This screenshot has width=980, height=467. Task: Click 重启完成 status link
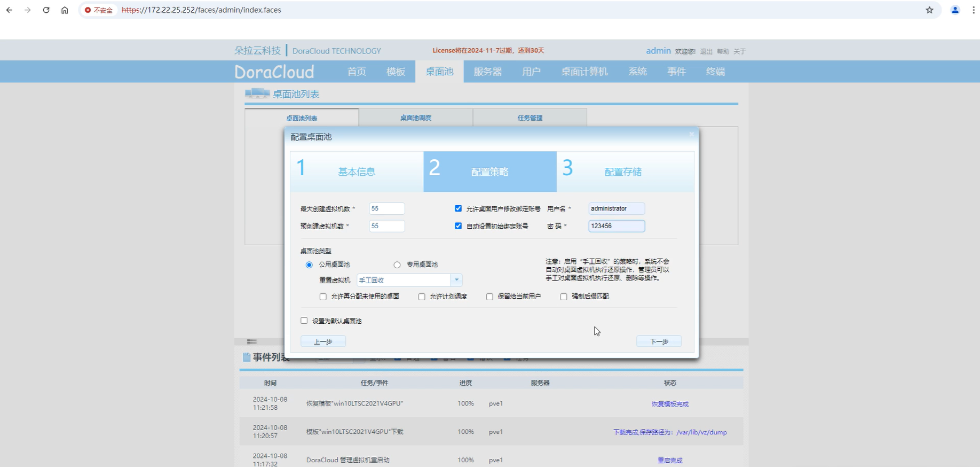[x=670, y=461]
